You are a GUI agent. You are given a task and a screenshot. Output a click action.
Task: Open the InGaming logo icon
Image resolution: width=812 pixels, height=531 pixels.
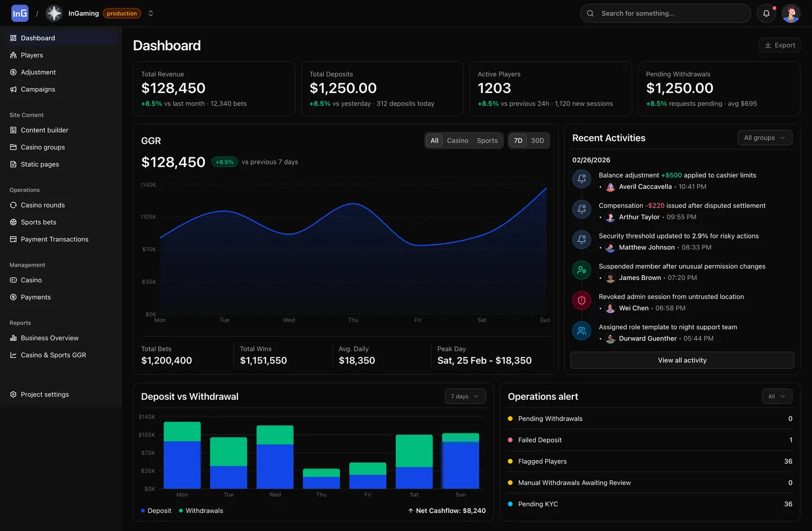pyautogui.click(x=19, y=13)
